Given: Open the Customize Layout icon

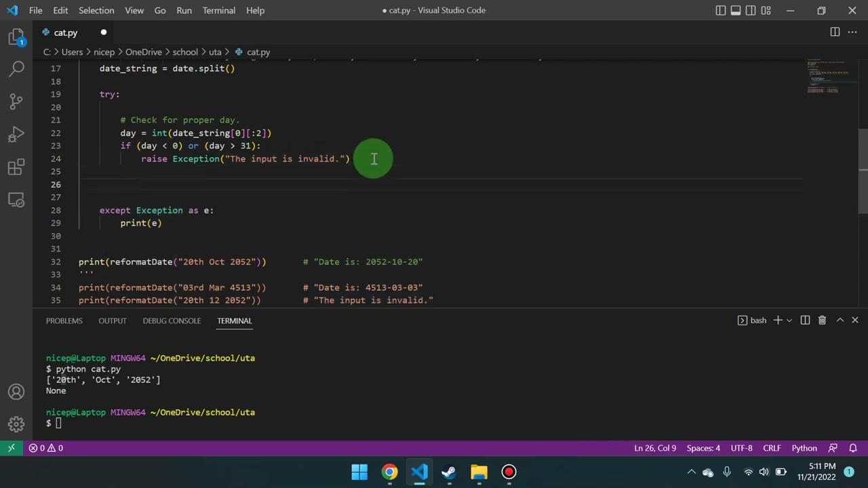Looking at the screenshot, I should (x=766, y=10).
